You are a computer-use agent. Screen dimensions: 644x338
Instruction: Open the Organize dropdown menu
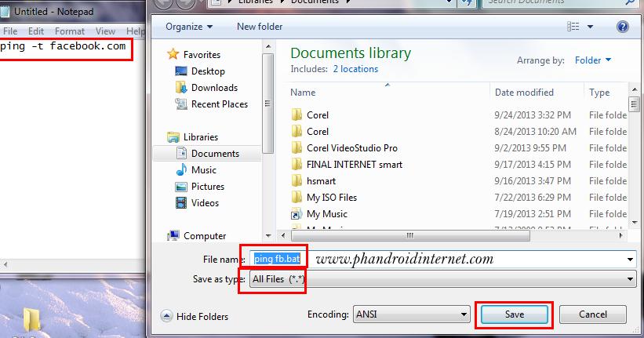point(189,27)
